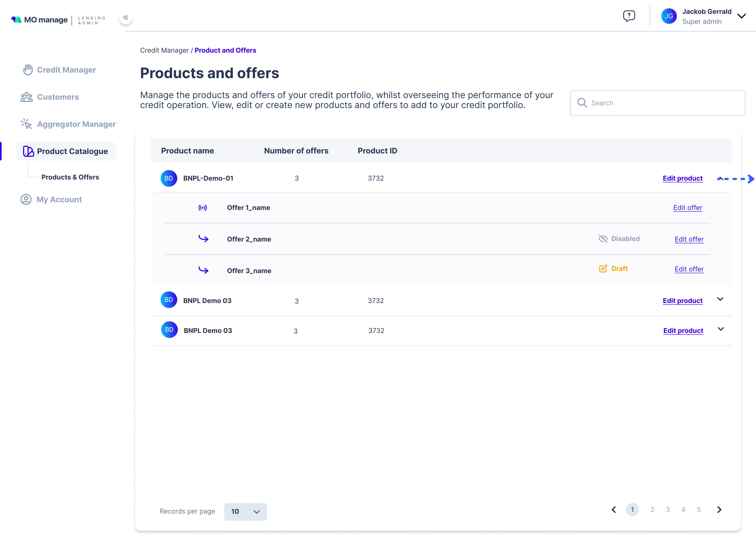The width and height of the screenshot is (756, 544).
Task: Collapse the BNPL-Demo-01 product row
Action: pyautogui.click(x=720, y=179)
